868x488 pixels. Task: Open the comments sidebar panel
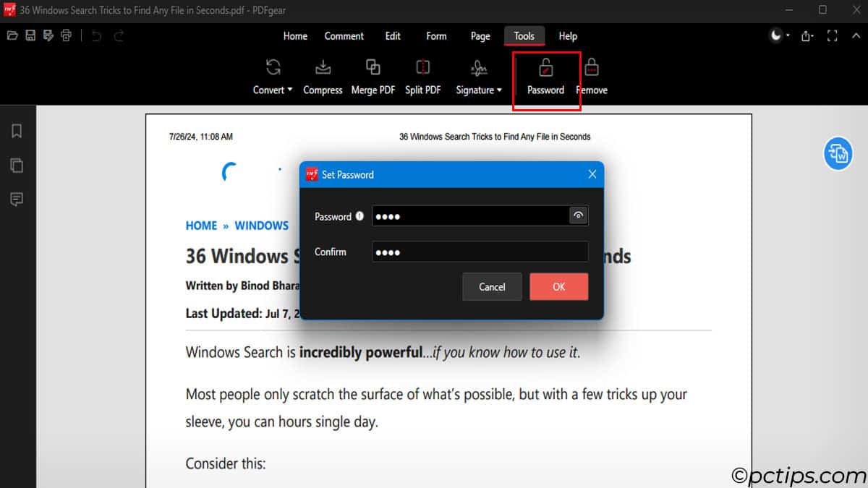pos(17,200)
